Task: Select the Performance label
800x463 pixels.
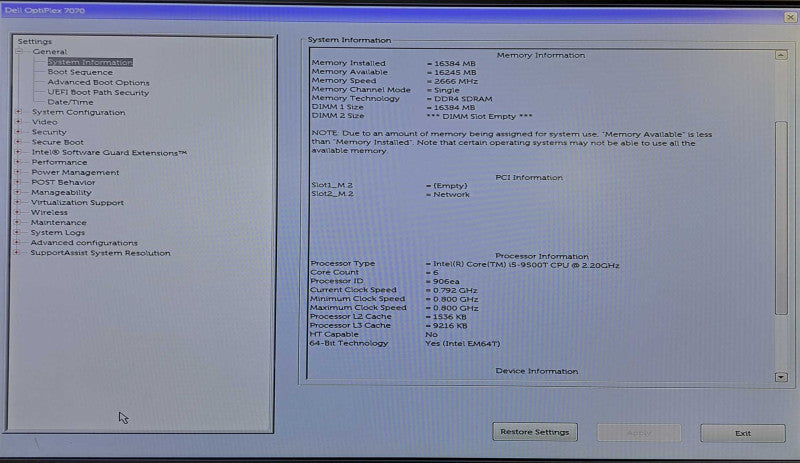Action: [59, 162]
